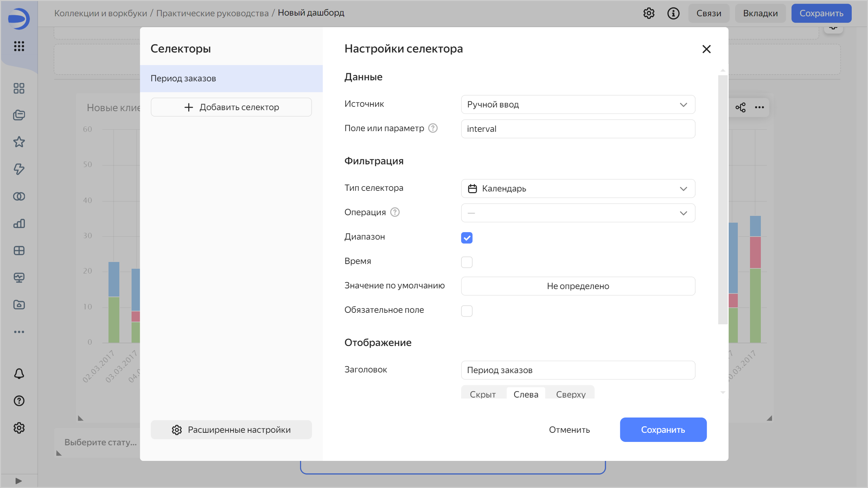Click the Добавить селектор button

[x=231, y=107]
